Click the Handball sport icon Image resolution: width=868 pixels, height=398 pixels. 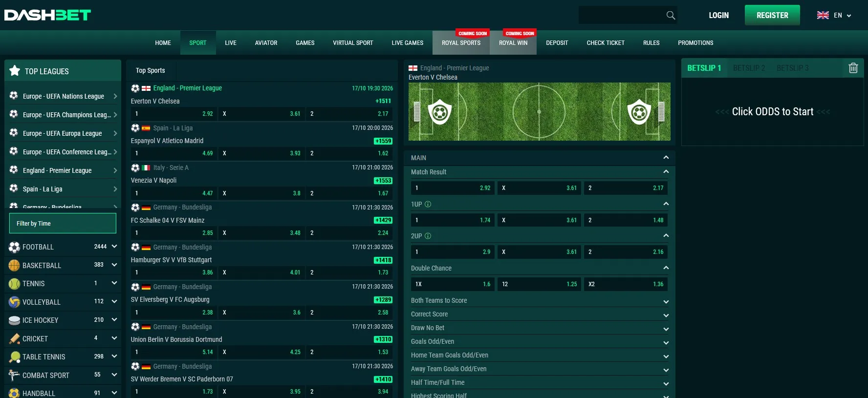coord(14,393)
